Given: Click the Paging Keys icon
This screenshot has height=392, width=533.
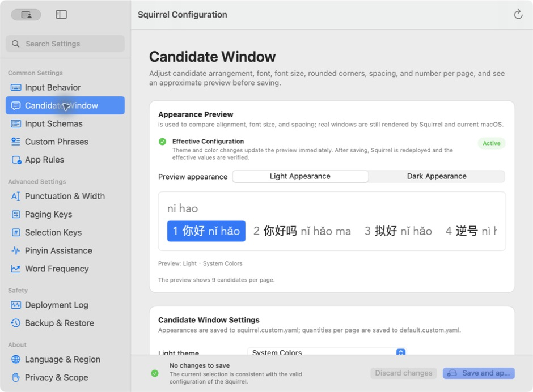Looking at the screenshot, I should click(x=16, y=214).
